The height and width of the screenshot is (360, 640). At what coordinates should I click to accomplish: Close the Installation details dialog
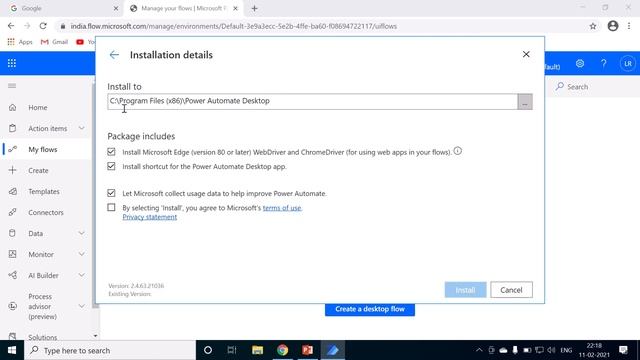(x=526, y=54)
